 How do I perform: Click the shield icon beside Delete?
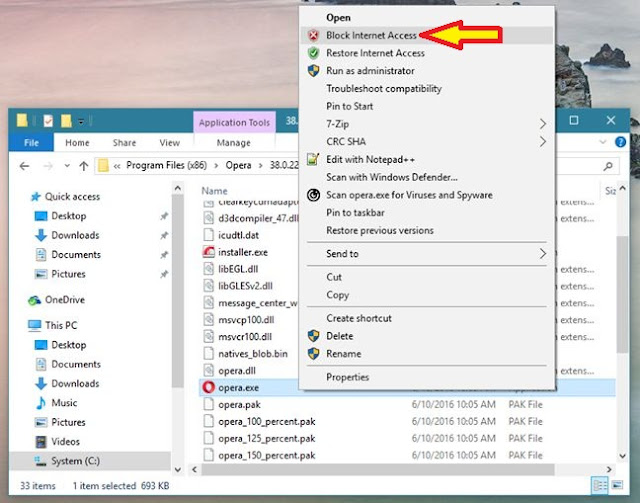coord(313,336)
